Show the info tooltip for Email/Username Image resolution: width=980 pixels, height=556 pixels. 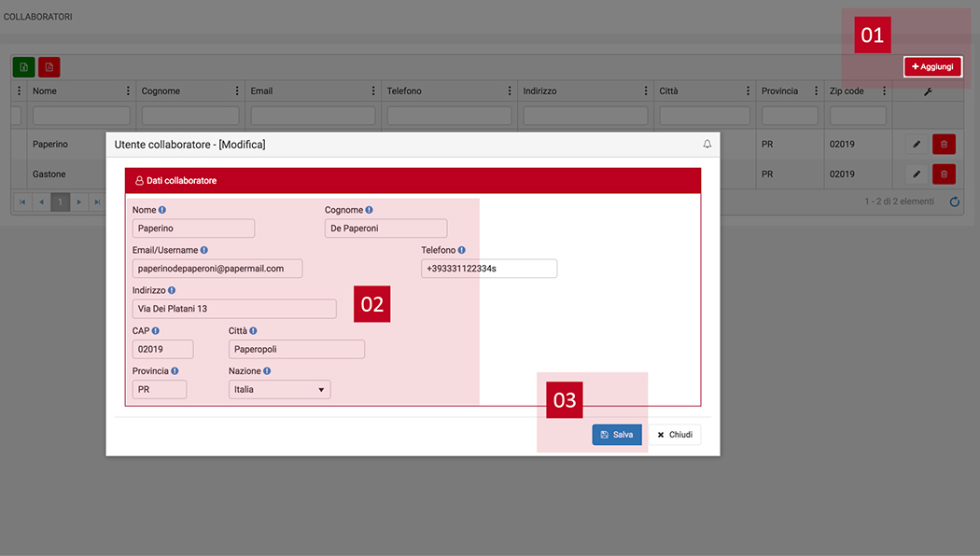(x=203, y=250)
